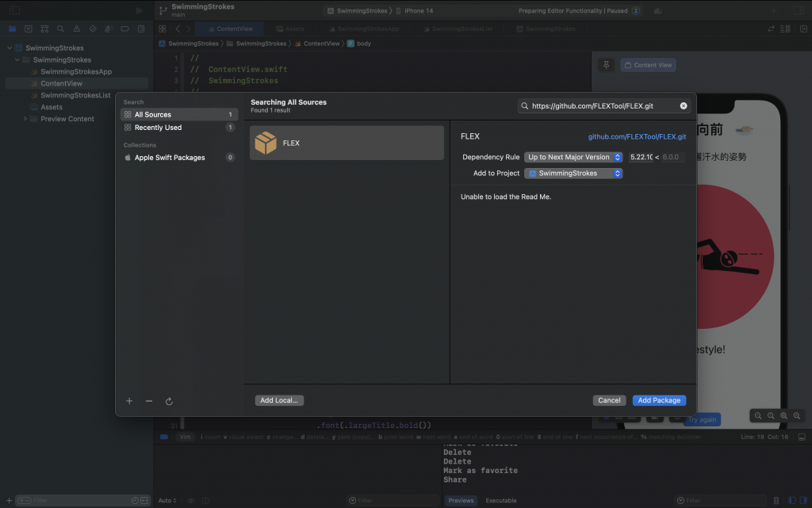
Task: Click the package URL search field
Action: 603,105
